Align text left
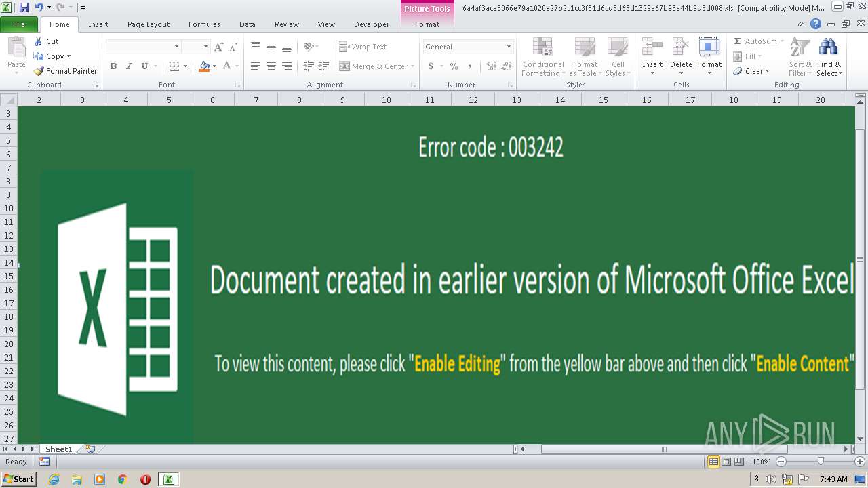 pos(256,66)
